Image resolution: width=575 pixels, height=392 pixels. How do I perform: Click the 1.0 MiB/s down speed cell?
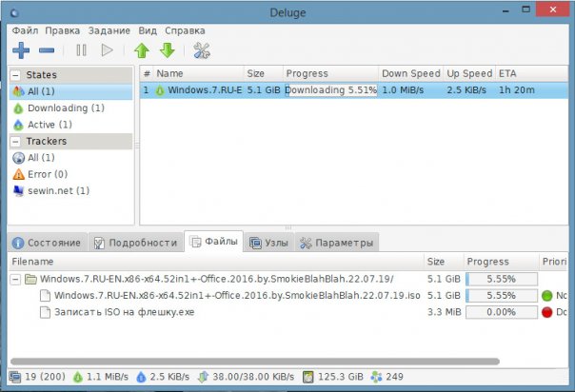403,90
